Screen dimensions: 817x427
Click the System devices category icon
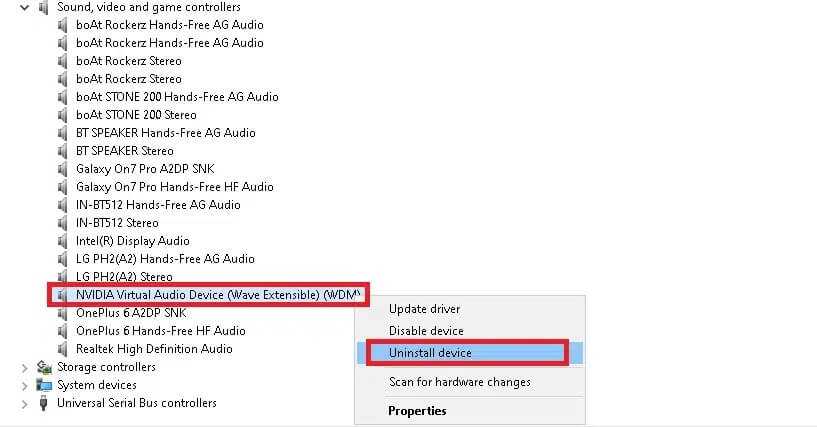44,385
